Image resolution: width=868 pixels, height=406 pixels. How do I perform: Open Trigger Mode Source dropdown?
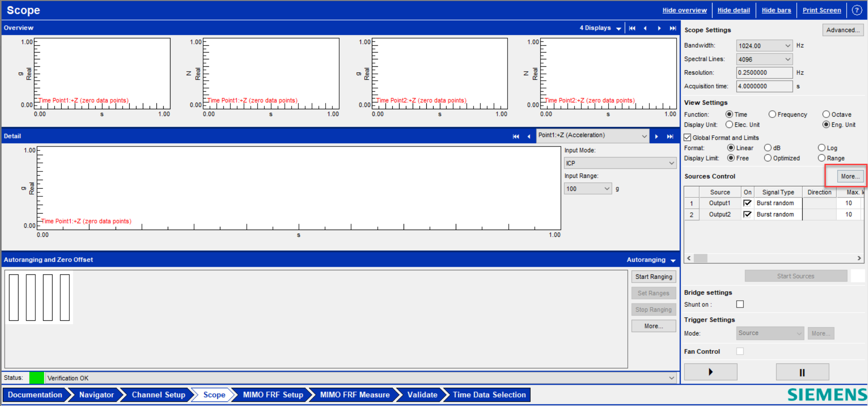point(770,333)
